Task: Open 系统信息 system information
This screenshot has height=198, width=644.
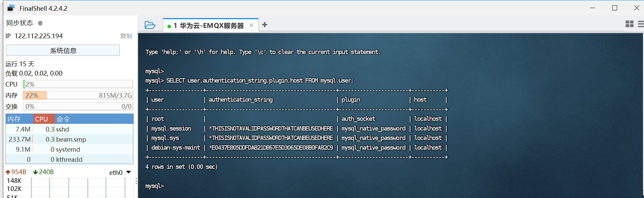Action: (63, 50)
